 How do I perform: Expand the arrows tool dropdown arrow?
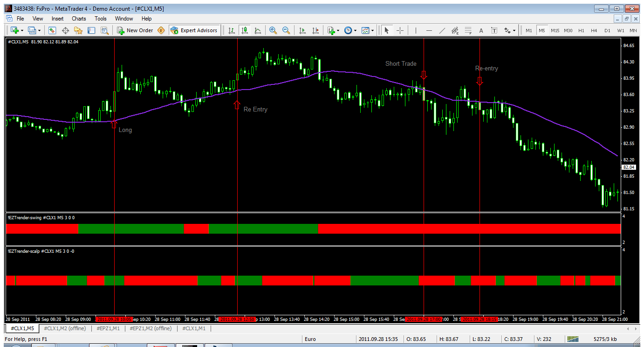coord(514,30)
